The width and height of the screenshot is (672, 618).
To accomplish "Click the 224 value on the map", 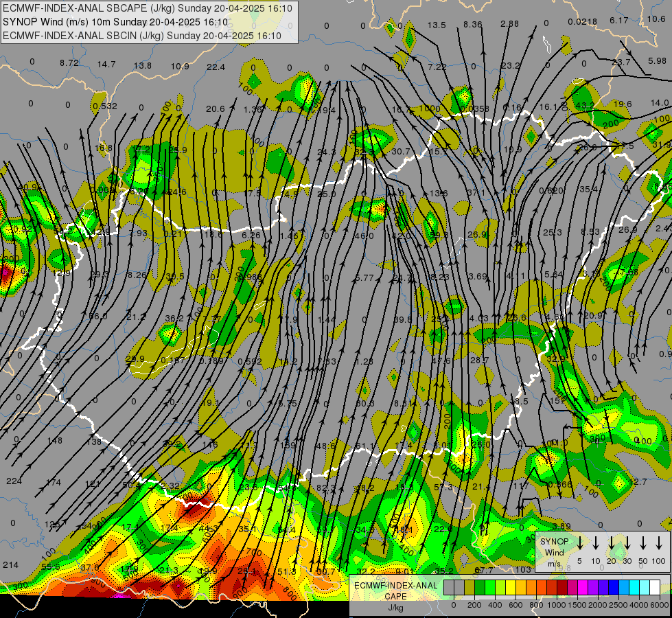I will click(14, 481).
